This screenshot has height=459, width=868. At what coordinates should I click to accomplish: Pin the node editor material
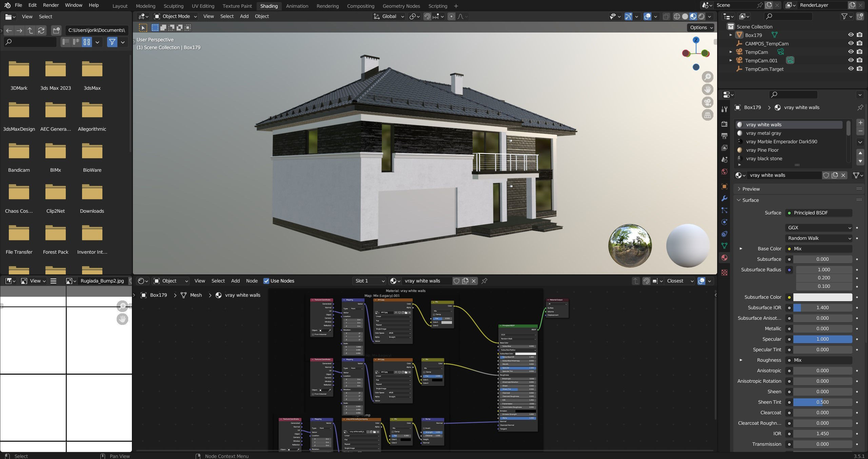click(x=484, y=281)
